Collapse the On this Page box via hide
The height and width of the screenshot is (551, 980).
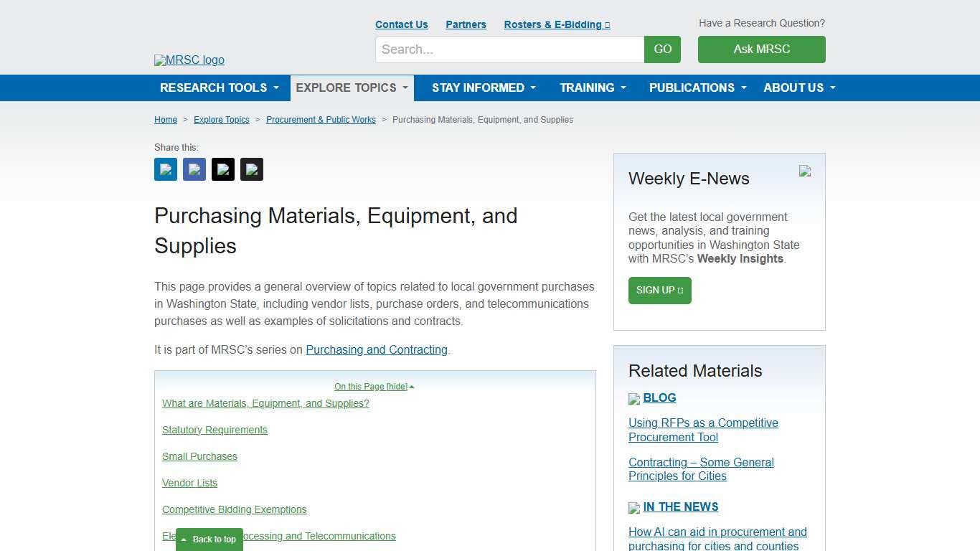[x=397, y=386]
